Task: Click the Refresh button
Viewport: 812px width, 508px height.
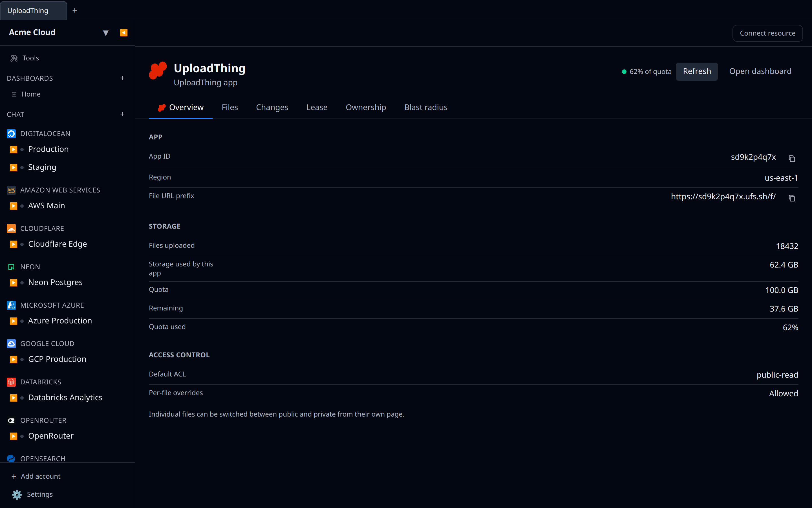Action: coord(697,71)
